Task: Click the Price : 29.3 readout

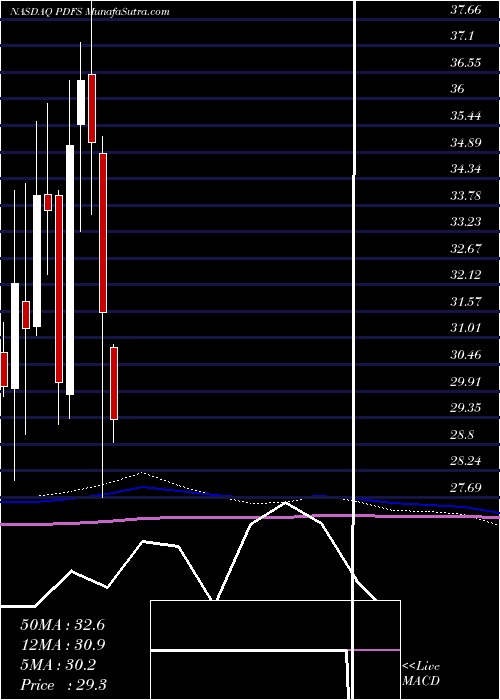Action: [62, 685]
